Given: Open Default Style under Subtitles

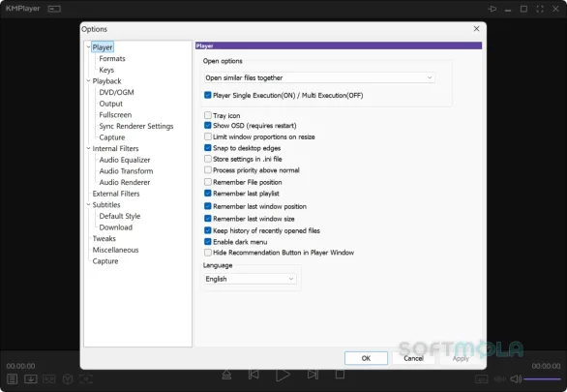Looking at the screenshot, I should click(120, 216).
